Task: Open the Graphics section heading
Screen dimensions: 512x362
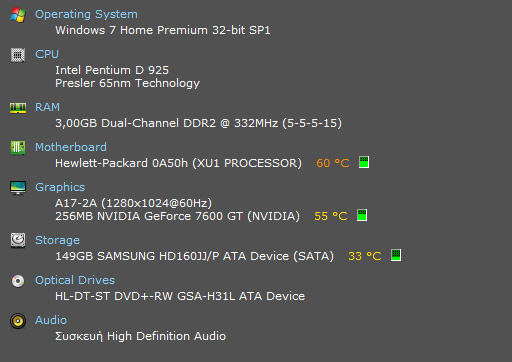Action: pos(60,187)
